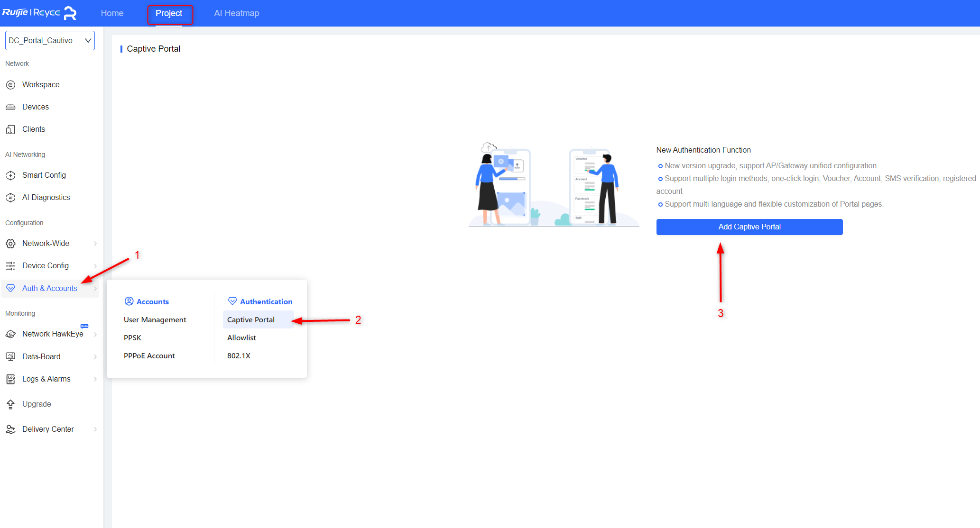Click the Add Captive Portal button
Viewport: 980px width, 528px height.
tap(749, 227)
